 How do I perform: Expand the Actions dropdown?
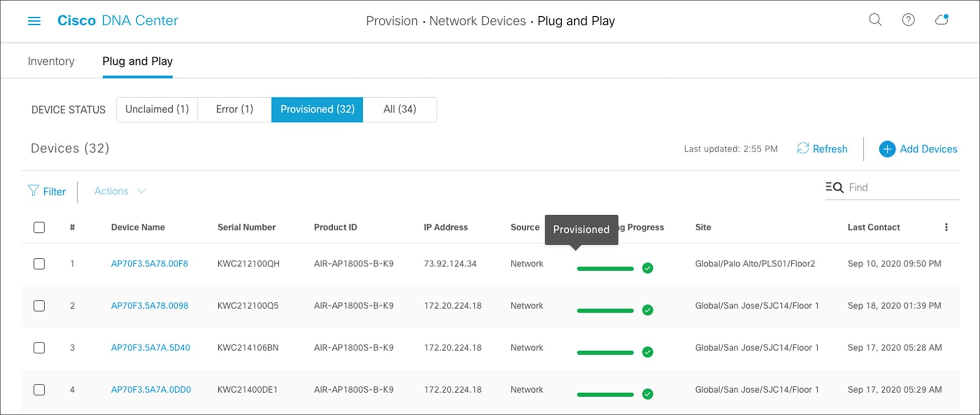[x=120, y=191]
